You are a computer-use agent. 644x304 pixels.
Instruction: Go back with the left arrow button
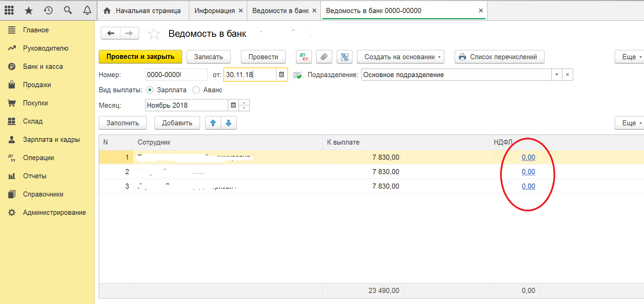110,33
